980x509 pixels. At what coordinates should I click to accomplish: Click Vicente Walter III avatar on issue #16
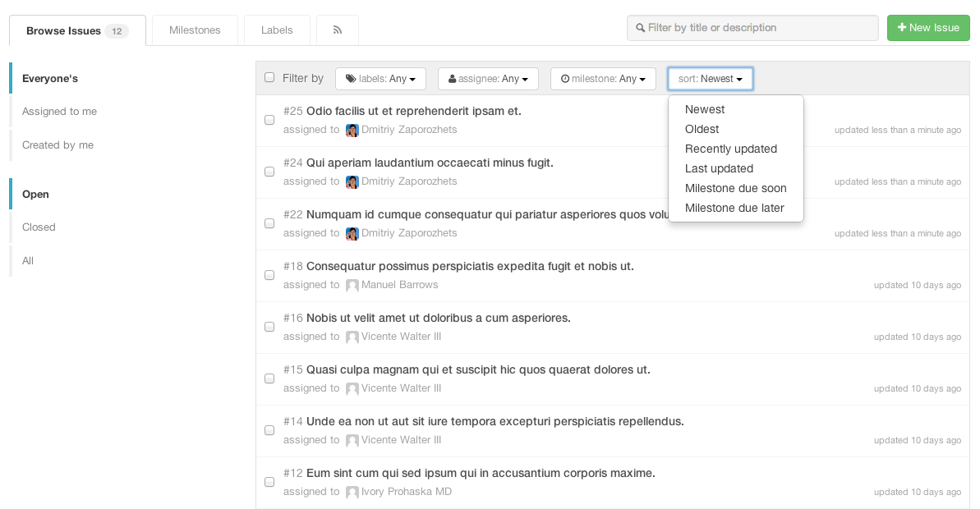click(352, 337)
